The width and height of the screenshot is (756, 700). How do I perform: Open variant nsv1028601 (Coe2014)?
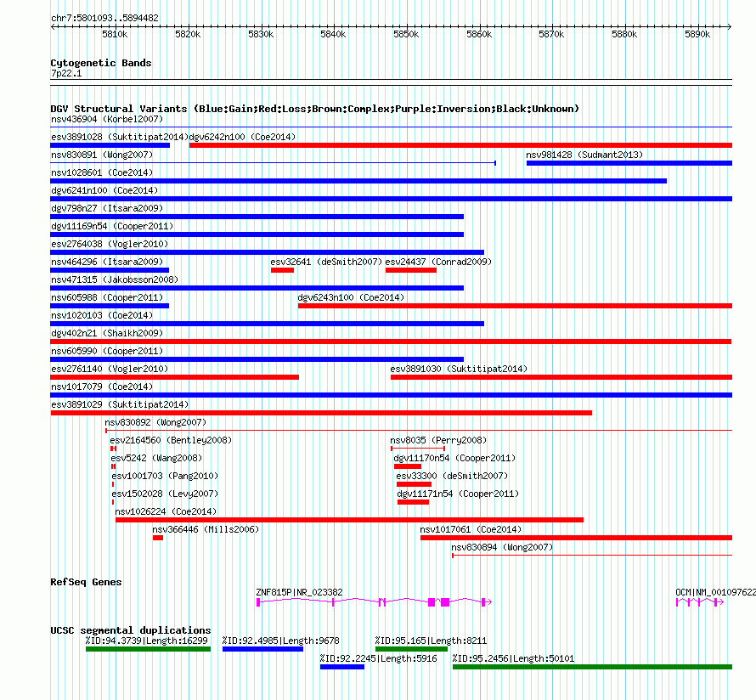(102, 172)
